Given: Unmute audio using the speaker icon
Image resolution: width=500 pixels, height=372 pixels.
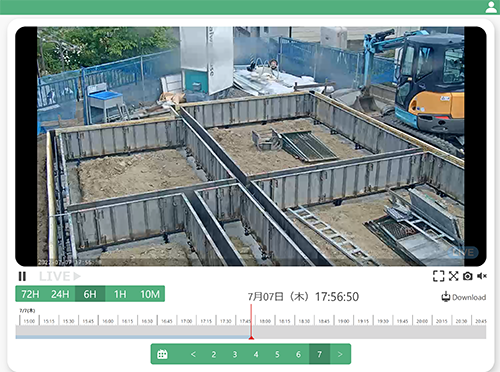Looking at the screenshot, I should click(x=482, y=276).
